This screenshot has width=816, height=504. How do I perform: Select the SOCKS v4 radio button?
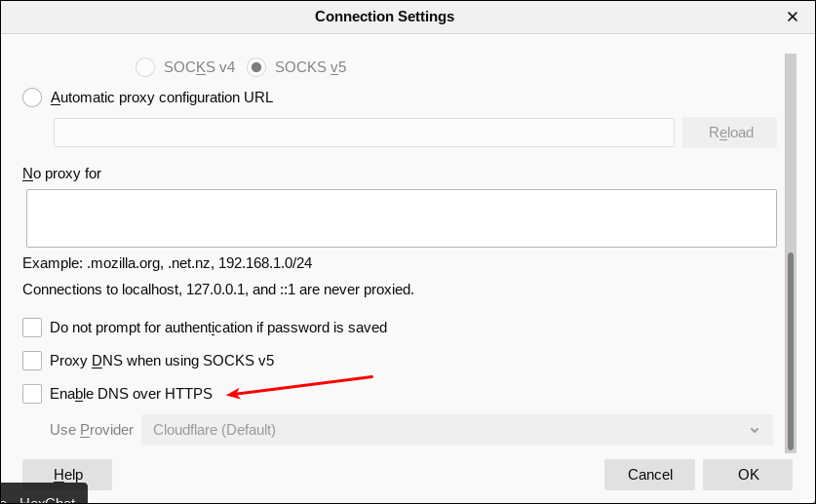pyautogui.click(x=145, y=67)
